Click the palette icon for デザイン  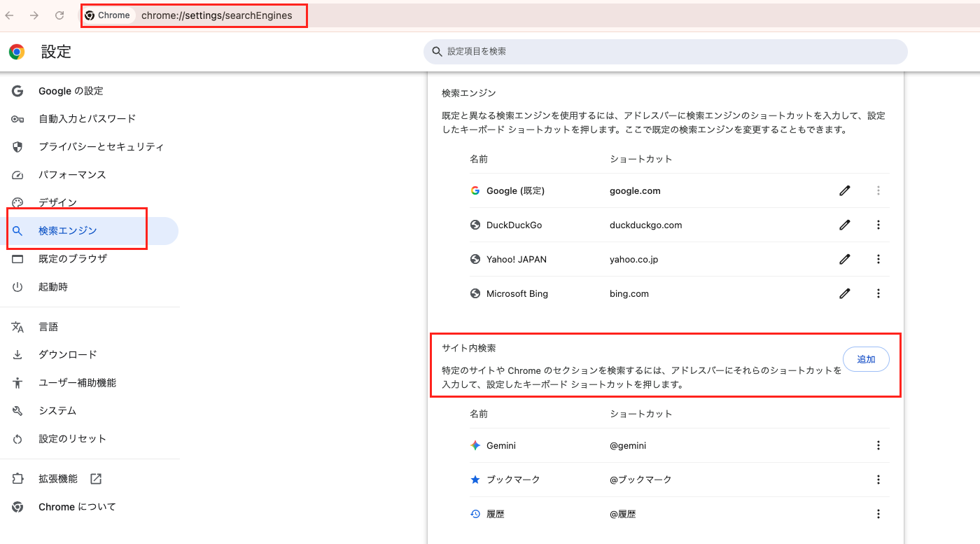(17, 203)
